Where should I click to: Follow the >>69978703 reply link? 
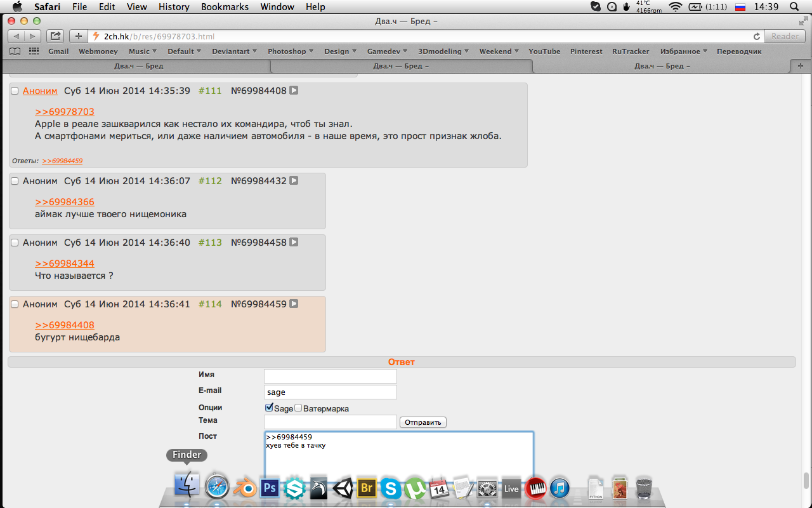[65, 112]
